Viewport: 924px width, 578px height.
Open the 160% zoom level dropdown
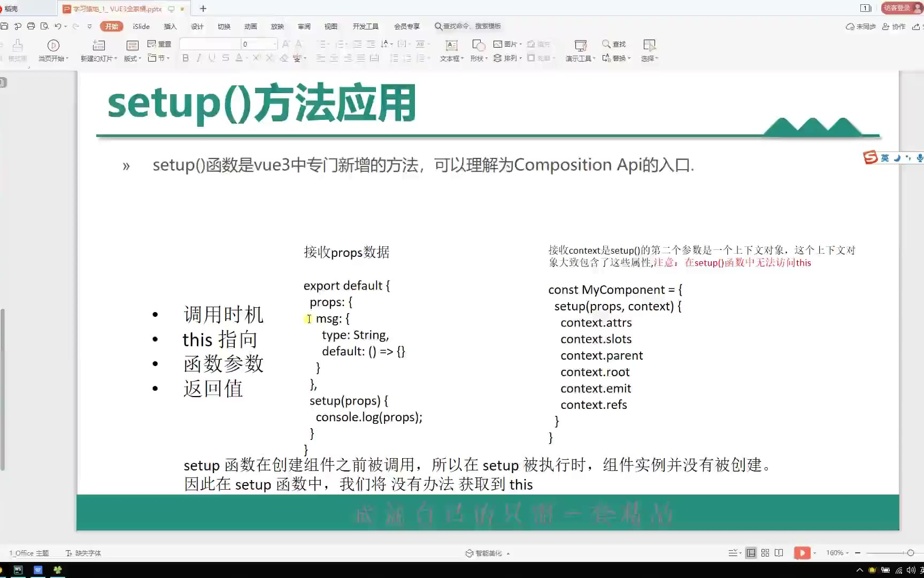837,553
